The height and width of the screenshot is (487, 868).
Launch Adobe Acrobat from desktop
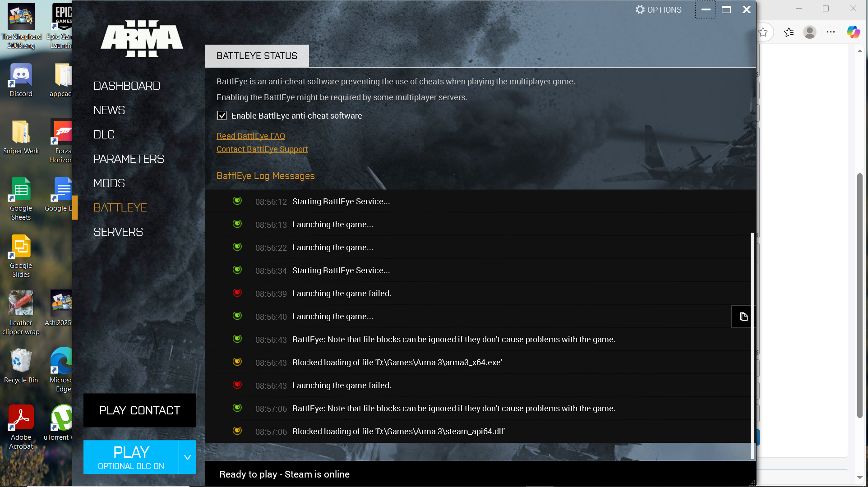point(21,427)
